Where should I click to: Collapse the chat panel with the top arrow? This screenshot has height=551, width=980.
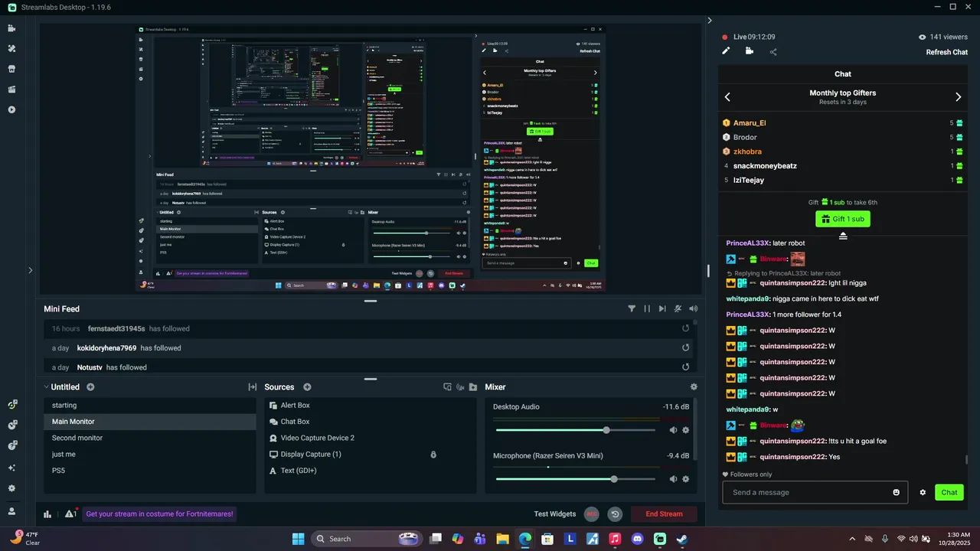(710, 21)
